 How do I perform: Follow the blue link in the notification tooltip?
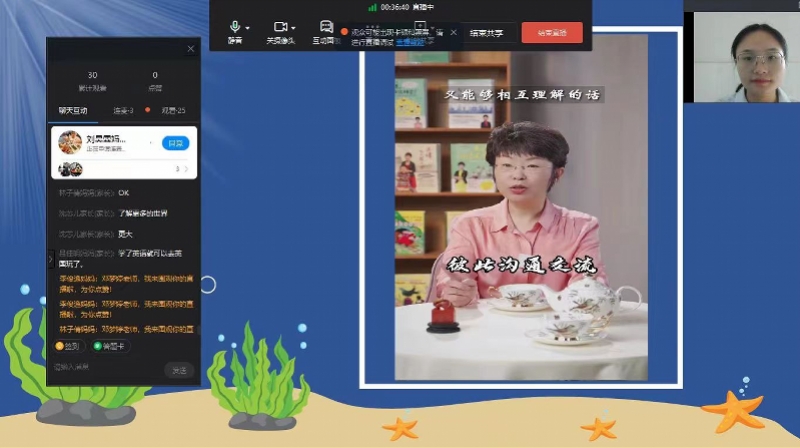[410, 42]
